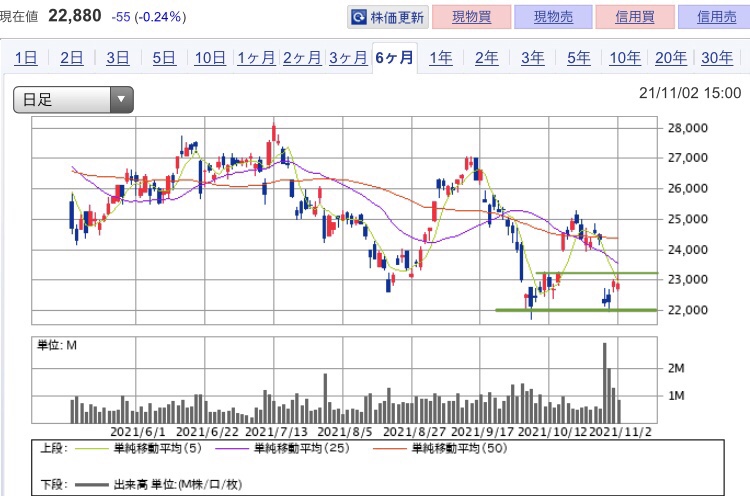Switch to the 2年 period tab
Screen dimensions: 750x496
(x=486, y=58)
